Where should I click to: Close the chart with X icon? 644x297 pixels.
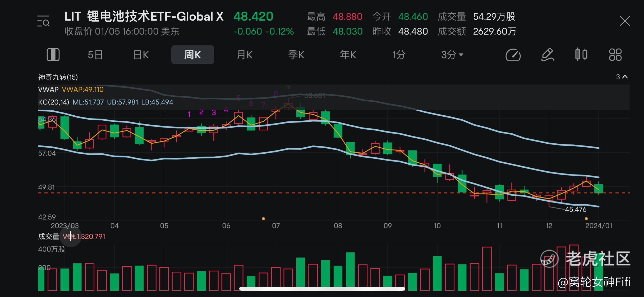coord(625,21)
